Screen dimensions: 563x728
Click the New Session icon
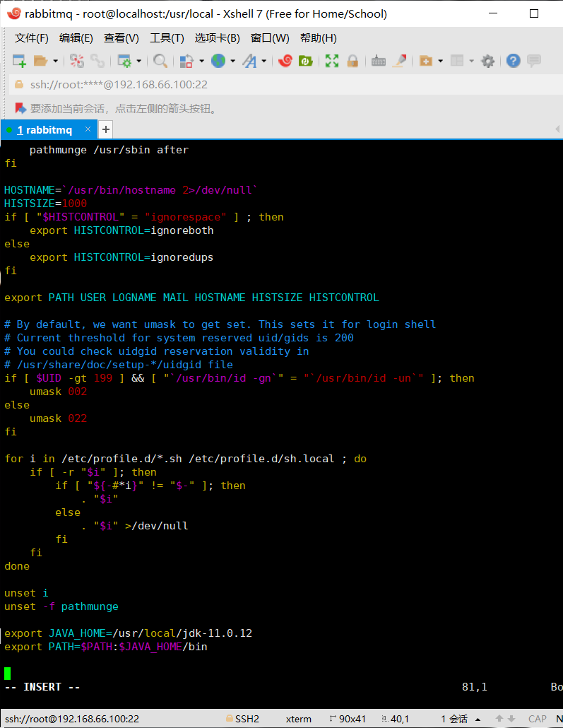point(19,61)
